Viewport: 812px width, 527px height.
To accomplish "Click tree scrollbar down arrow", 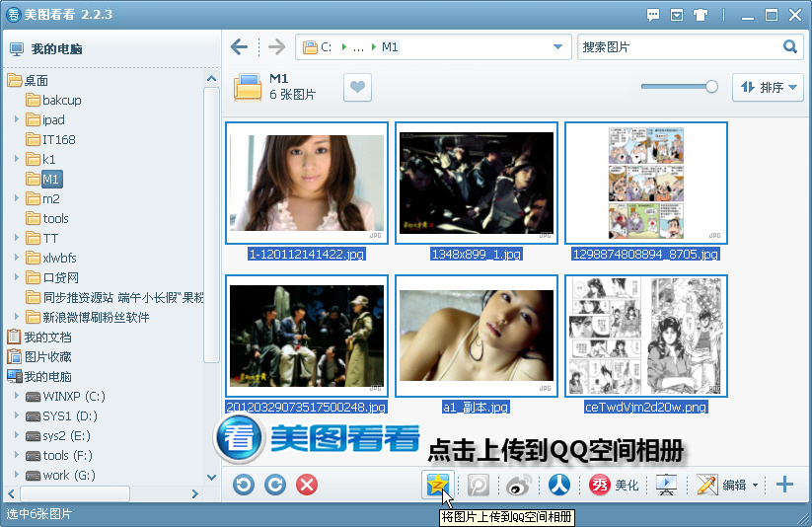I will click(x=211, y=478).
